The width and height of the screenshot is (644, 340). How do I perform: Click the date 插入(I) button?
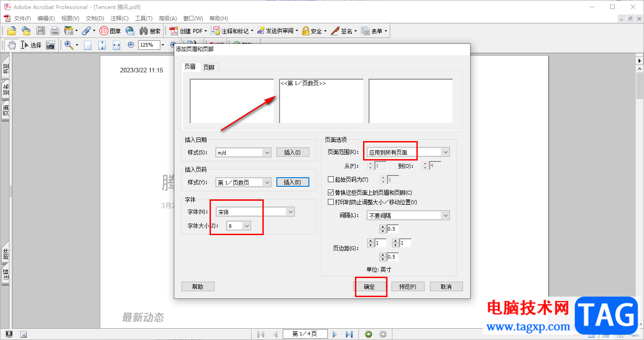point(293,152)
